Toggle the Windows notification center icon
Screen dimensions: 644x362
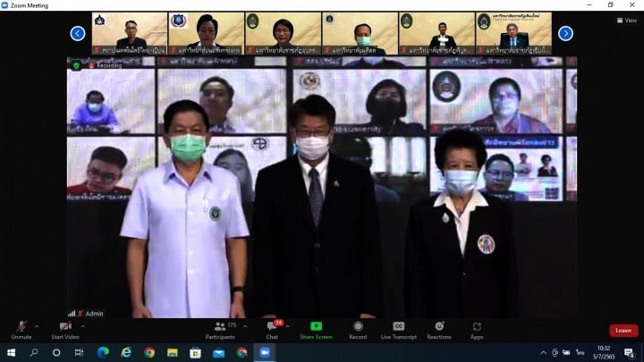(x=629, y=353)
